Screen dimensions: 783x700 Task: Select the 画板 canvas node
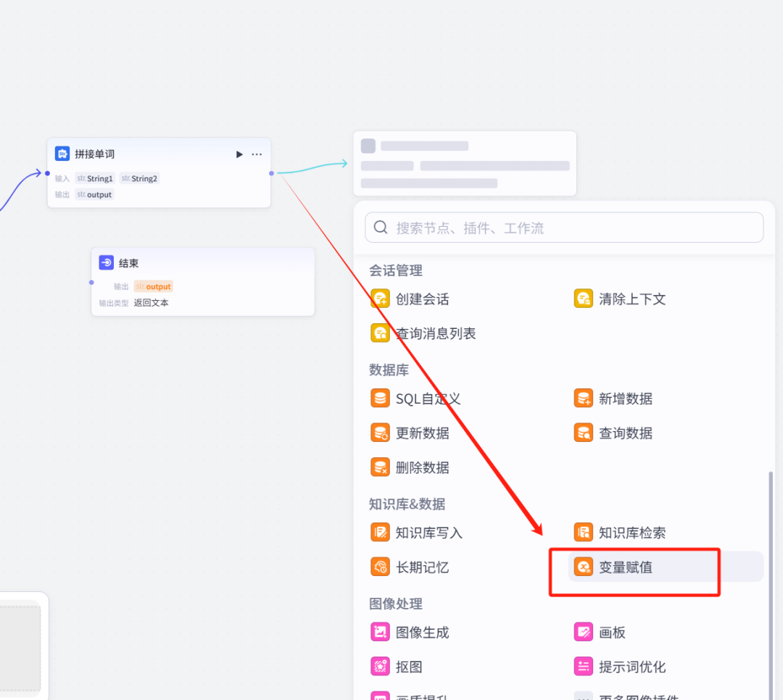(x=613, y=631)
